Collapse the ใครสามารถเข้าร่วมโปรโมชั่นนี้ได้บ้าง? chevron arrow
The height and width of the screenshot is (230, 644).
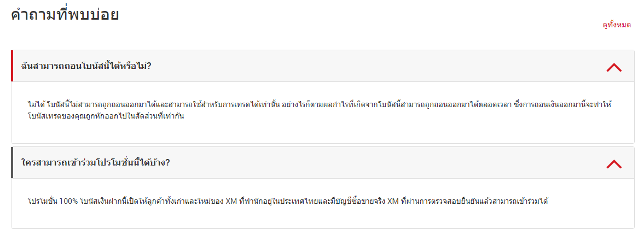click(x=614, y=163)
